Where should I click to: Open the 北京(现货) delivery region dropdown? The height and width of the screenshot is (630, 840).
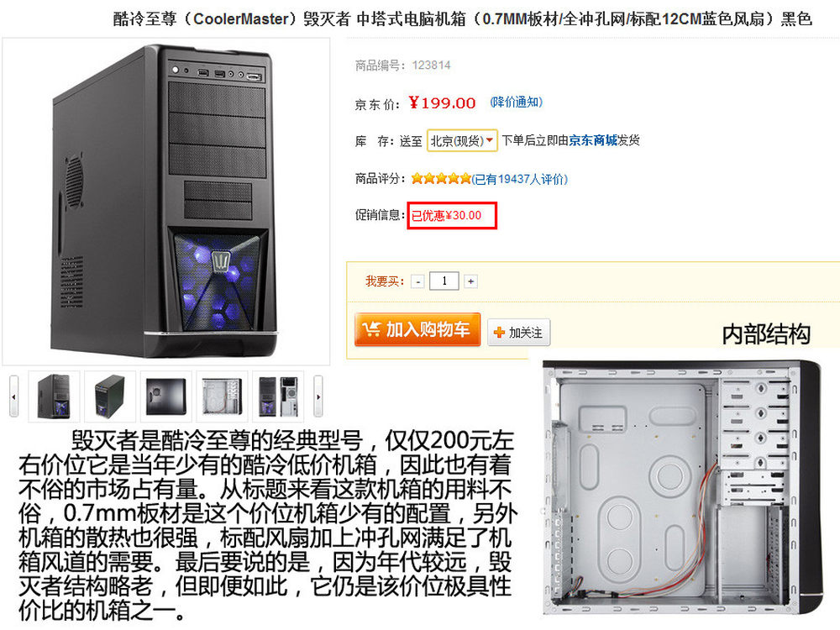462,141
